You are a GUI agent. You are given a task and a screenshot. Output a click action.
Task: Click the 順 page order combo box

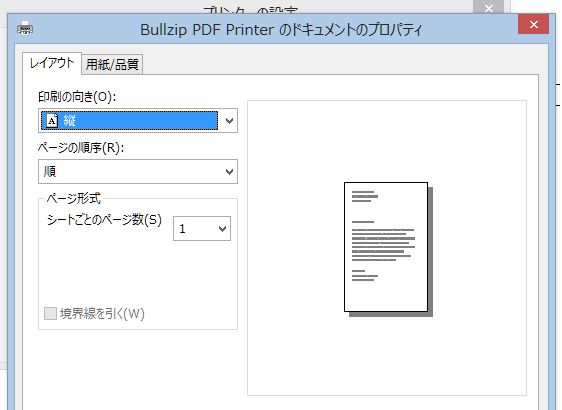(138, 172)
